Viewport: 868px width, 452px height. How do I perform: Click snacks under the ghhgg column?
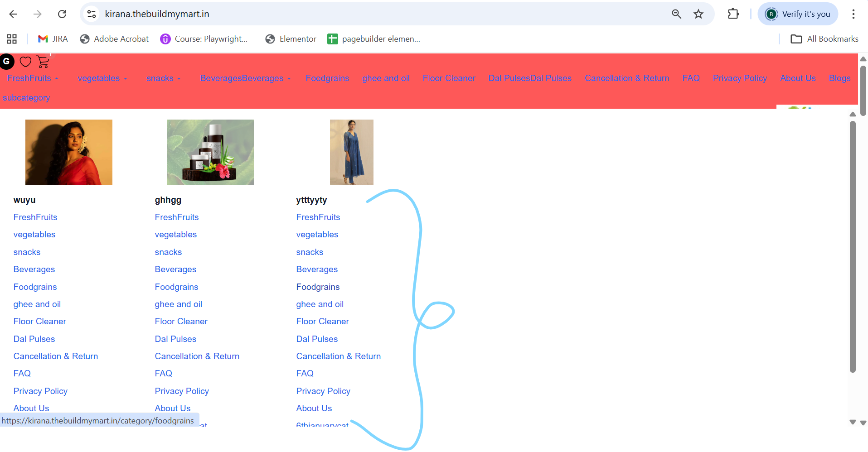point(168,252)
